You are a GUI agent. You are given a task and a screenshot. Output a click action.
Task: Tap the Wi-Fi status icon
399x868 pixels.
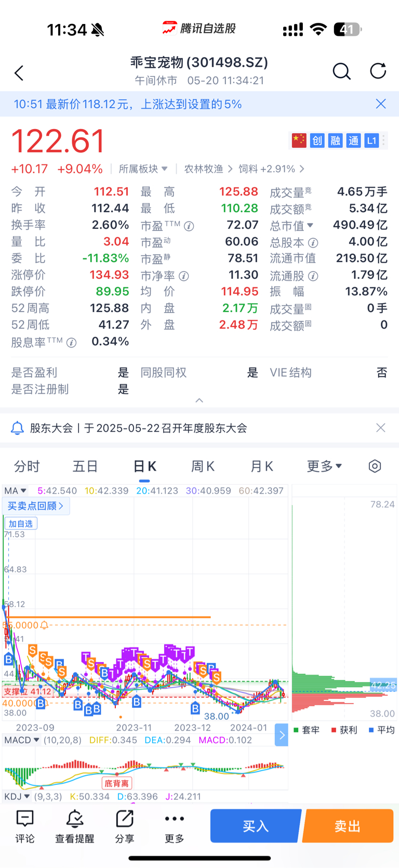pyautogui.click(x=318, y=29)
